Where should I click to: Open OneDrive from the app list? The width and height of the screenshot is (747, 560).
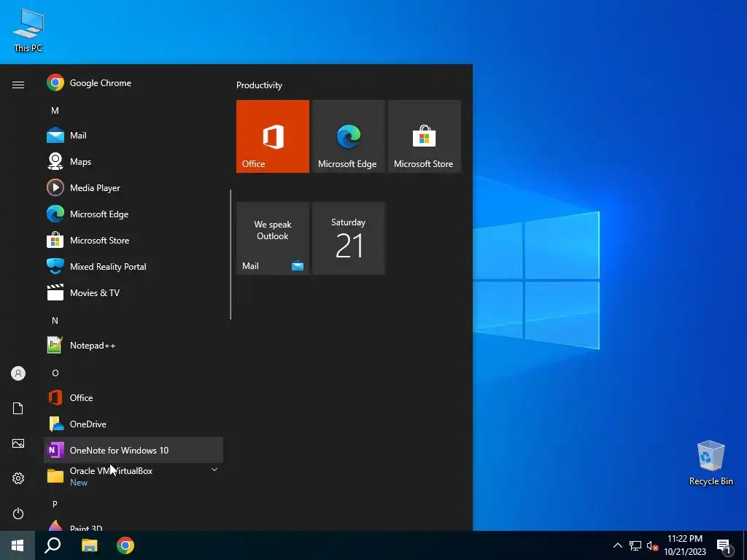click(133, 424)
